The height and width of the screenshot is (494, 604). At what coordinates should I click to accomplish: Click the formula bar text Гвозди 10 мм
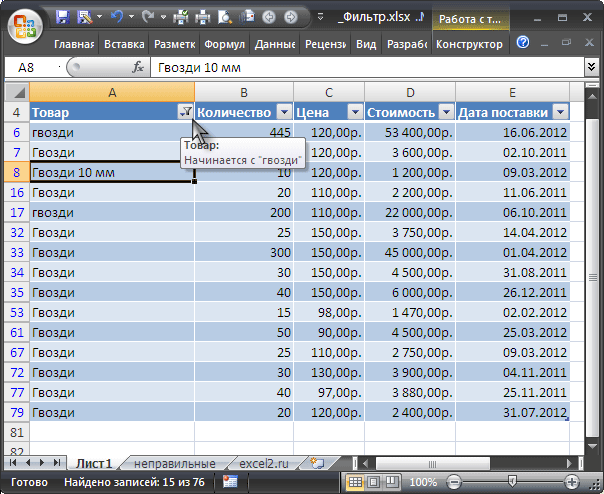pos(199,68)
